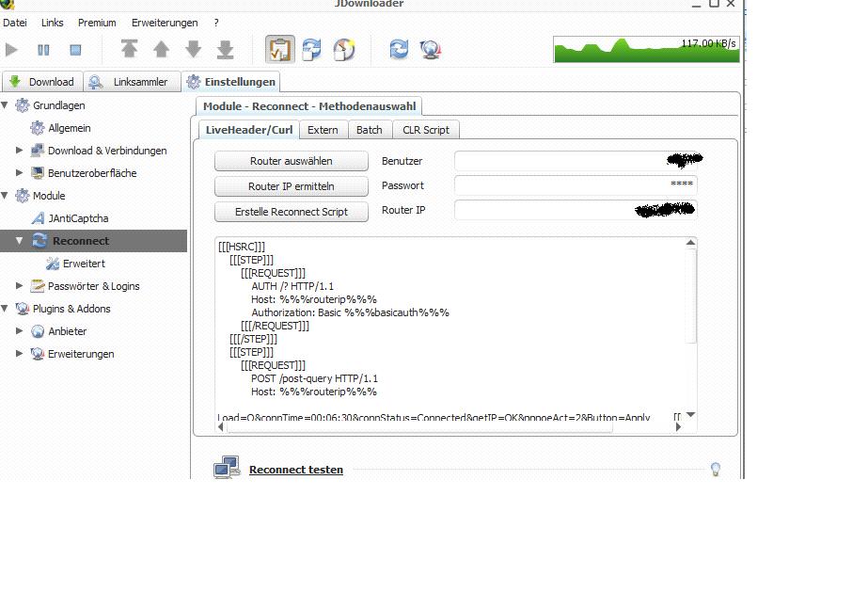This screenshot has height=608, width=868.
Task: Open the Erweiterungen menu
Action: click(165, 23)
